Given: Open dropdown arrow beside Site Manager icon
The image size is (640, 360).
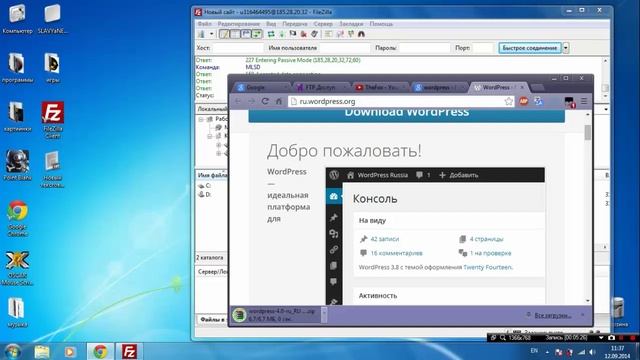Looking at the screenshot, I should pyautogui.click(x=211, y=34).
